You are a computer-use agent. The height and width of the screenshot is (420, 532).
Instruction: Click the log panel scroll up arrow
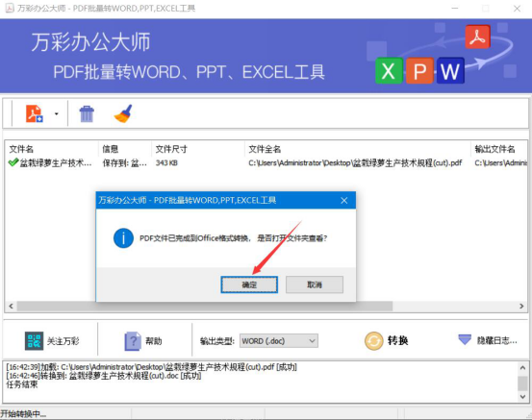[522, 367]
